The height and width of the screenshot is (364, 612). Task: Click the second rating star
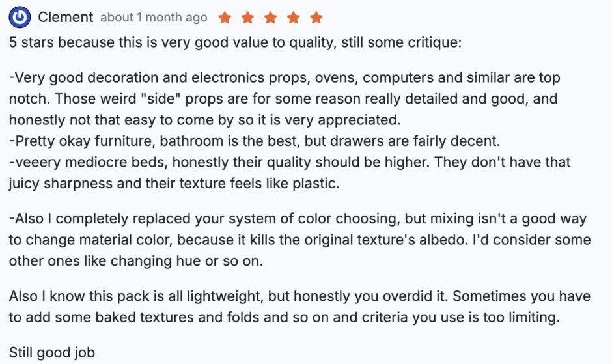pos(247,18)
